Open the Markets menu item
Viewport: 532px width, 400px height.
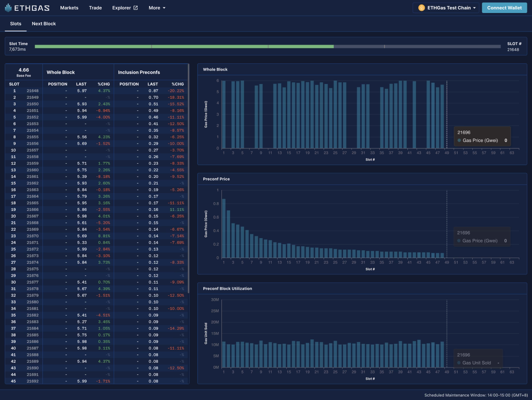click(69, 8)
